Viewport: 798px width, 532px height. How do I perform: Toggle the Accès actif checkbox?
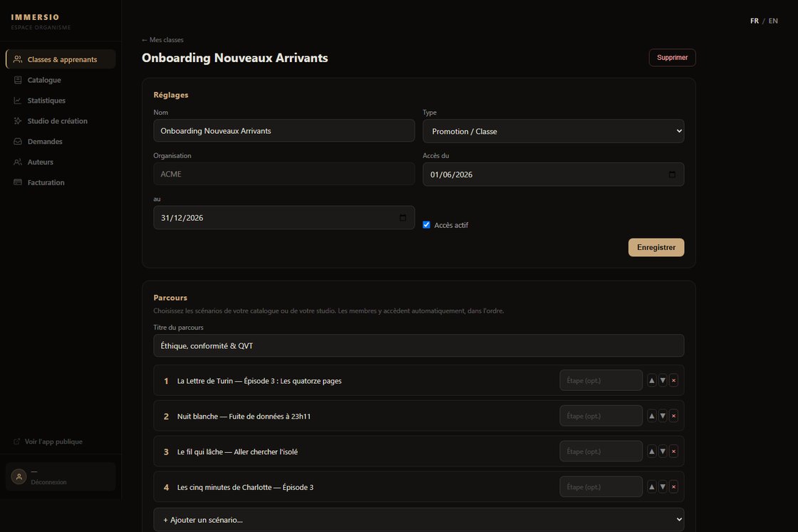tap(427, 225)
